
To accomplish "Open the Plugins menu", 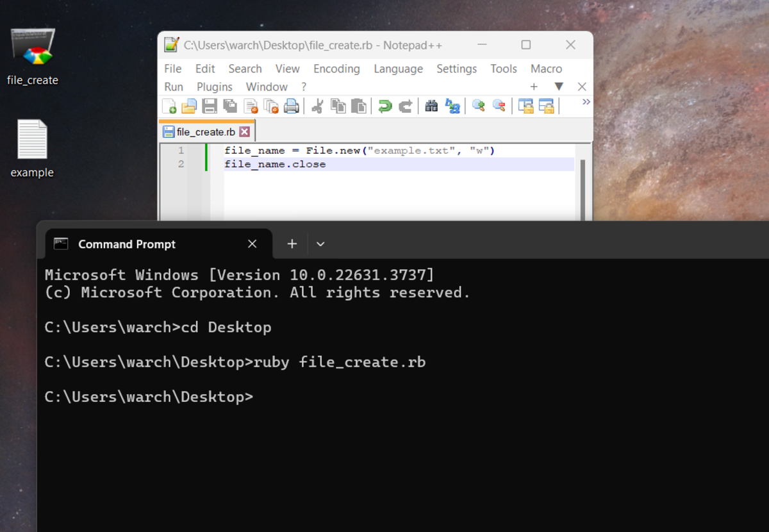I will [214, 87].
